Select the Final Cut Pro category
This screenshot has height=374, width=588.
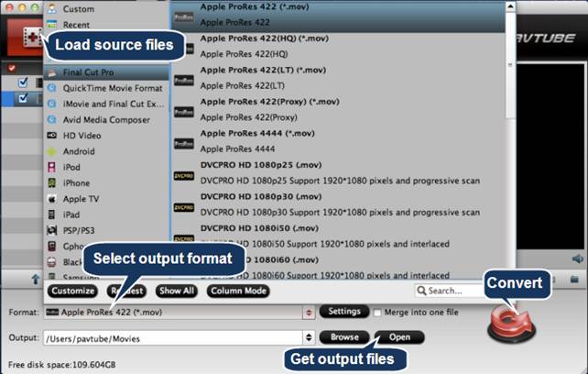[106, 72]
